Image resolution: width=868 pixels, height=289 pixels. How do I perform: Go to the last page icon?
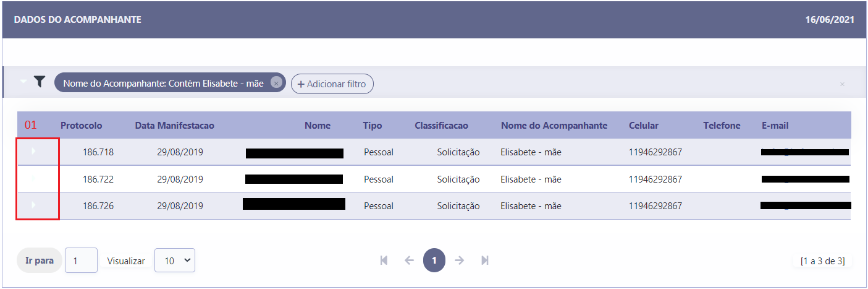click(485, 261)
